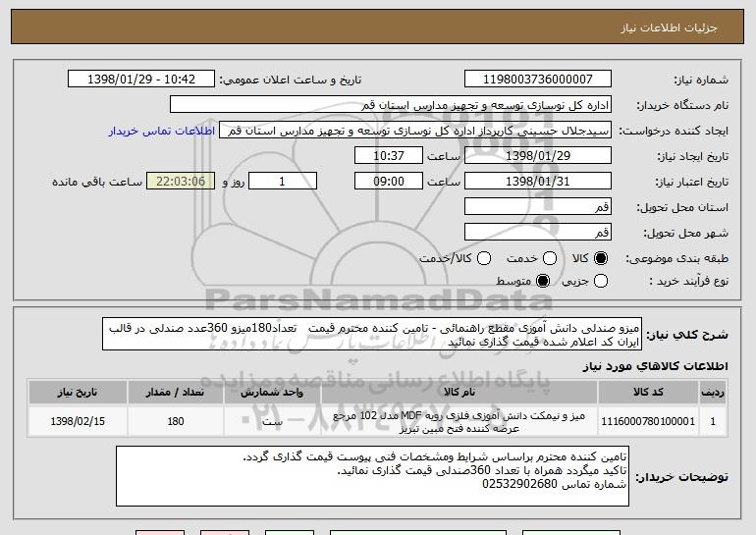Click the request creator field سیدجلال حسینی
Image resolution: width=756 pixels, height=535 pixels.
click(x=415, y=131)
